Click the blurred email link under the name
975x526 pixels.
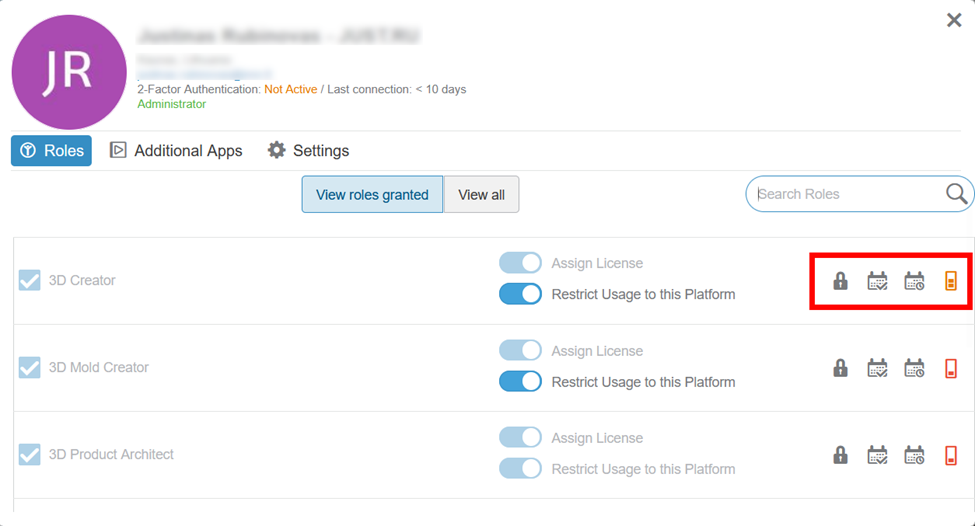205,75
